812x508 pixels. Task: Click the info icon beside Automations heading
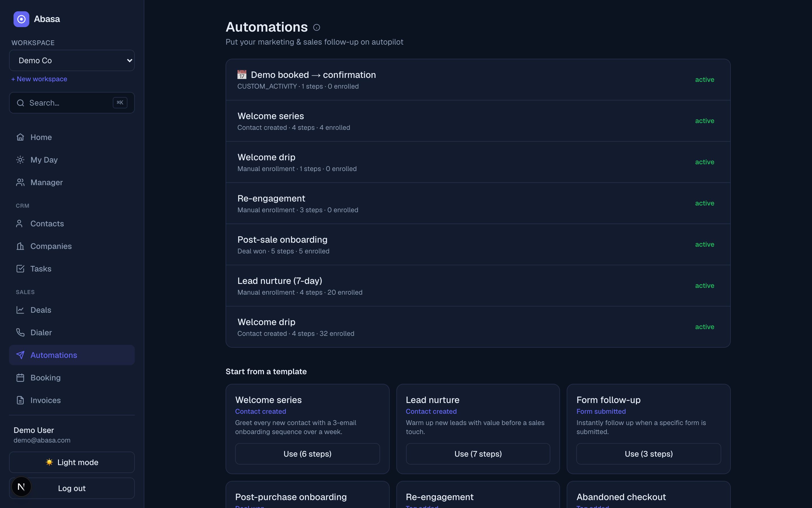[316, 28]
